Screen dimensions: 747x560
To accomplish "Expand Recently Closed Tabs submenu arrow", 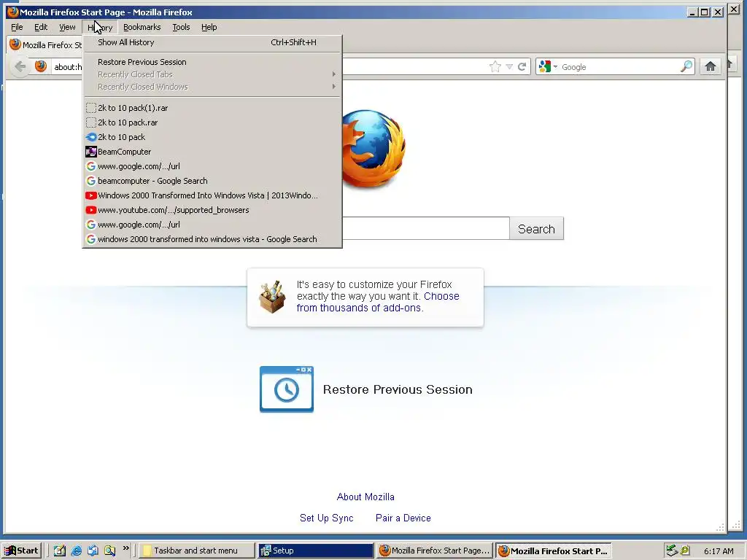I will [x=334, y=74].
